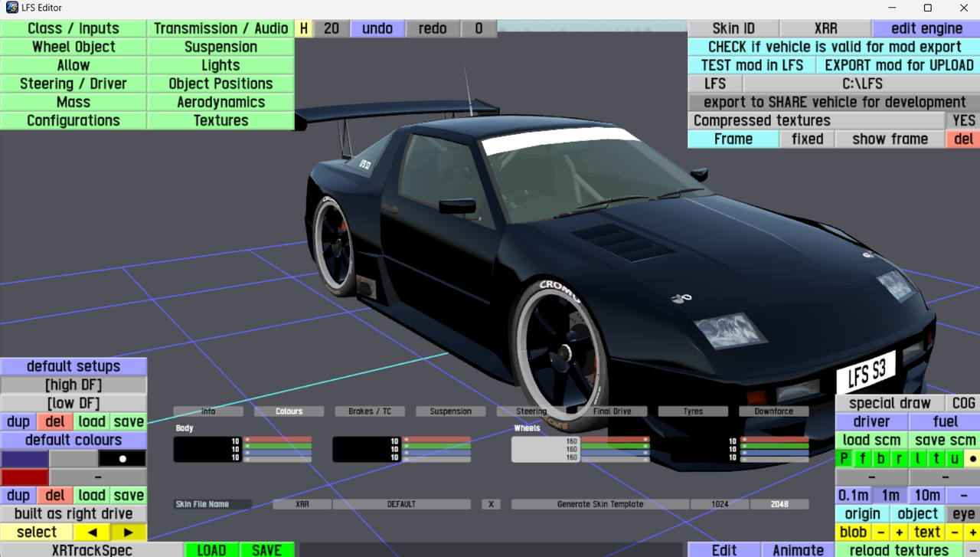This screenshot has height=557, width=980.
Task: Toggle built as right drive
Action: (73, 513)
